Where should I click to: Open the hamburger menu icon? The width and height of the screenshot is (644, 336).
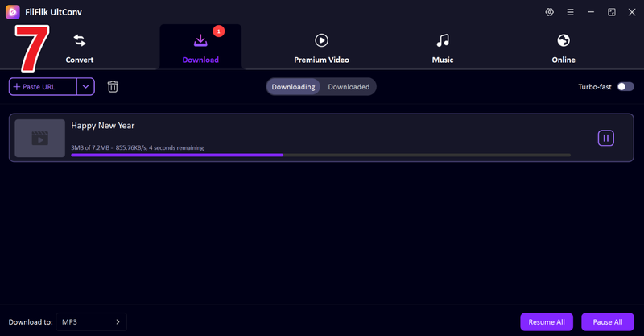(x=570, y=12)
